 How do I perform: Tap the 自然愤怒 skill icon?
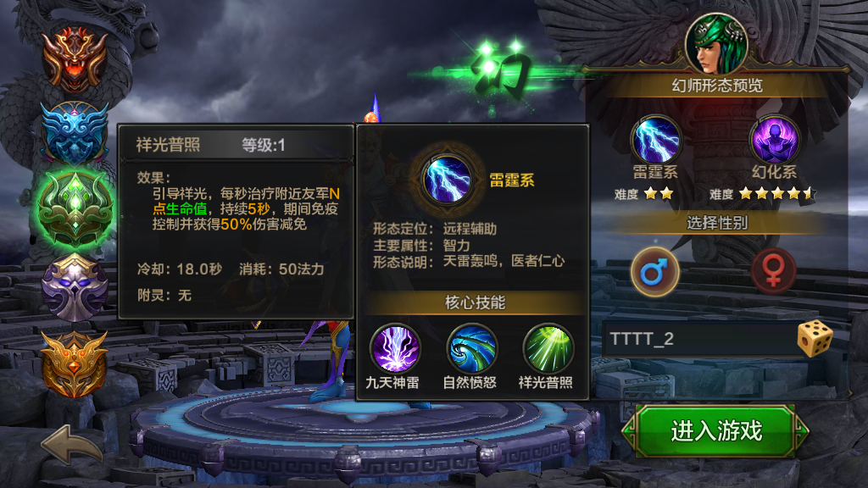[x=471, y=349]
